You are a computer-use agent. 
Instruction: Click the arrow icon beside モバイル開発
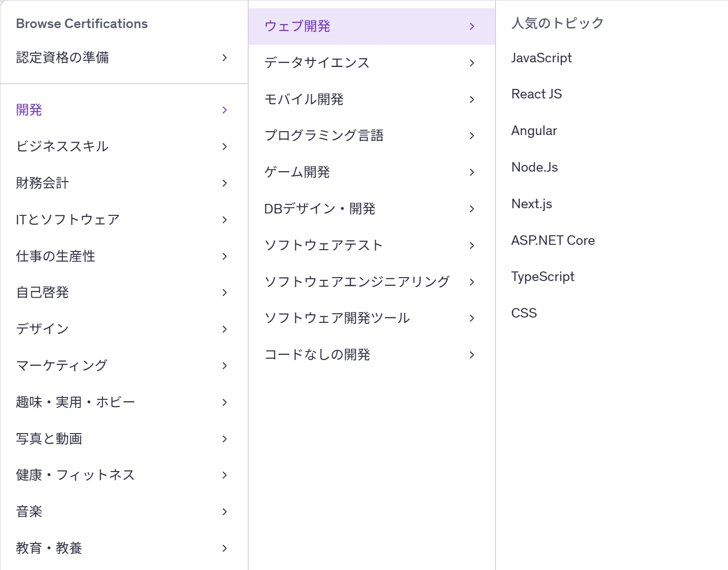472,99
